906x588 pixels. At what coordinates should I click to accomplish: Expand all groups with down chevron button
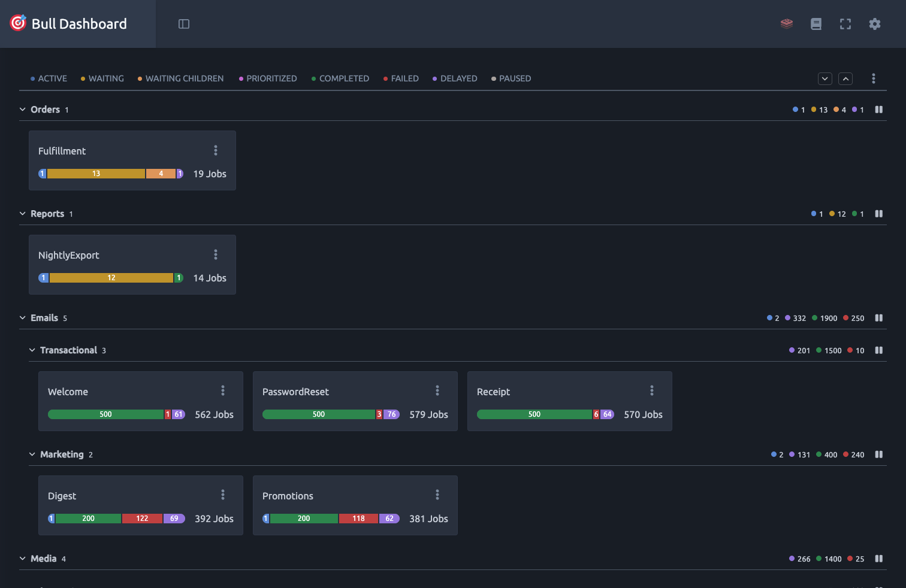825,78
